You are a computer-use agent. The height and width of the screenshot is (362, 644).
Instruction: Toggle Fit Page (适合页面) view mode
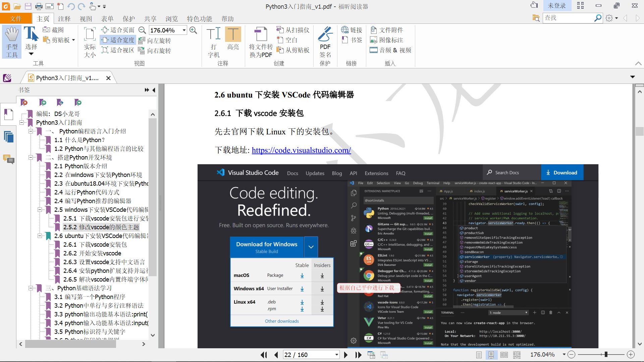pyautogui.click(x=118, y=30)
